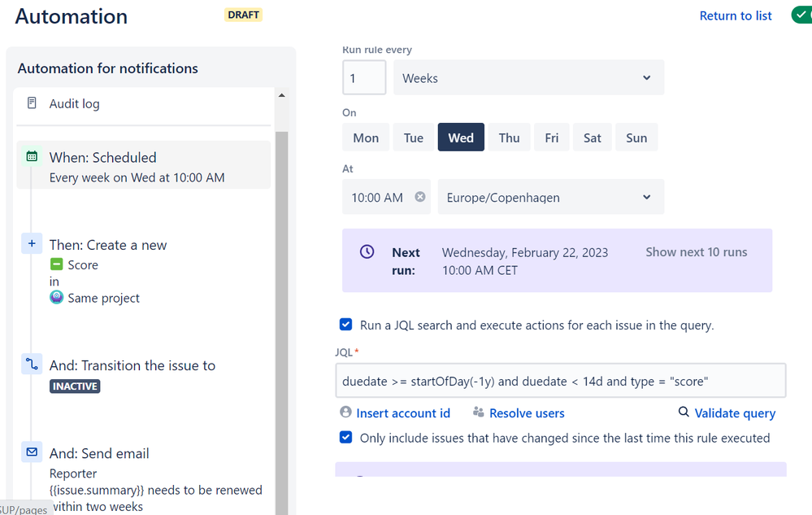The height and width of the screenshot is (515, 812).
Task: Click the green checkmark toggle at top right
Action: click(x=801, y=15)
